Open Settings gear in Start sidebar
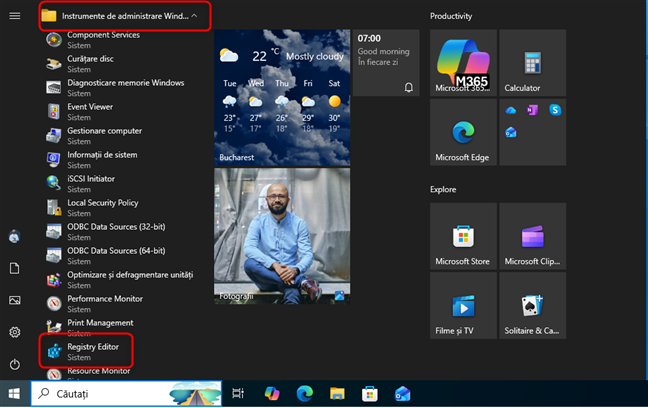The height and width of the screenshot is (408, 648). (x=15, y=332)
